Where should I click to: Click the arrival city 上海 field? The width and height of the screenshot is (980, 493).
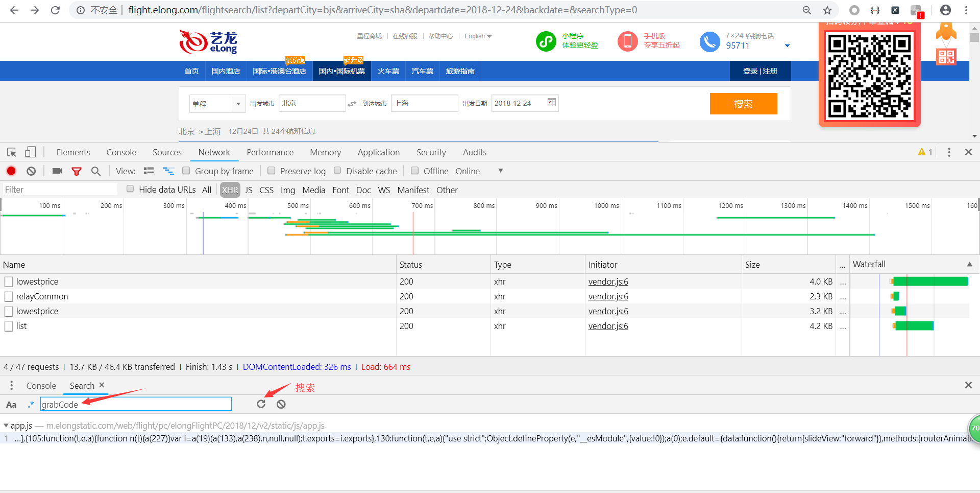tap(424, 103)
